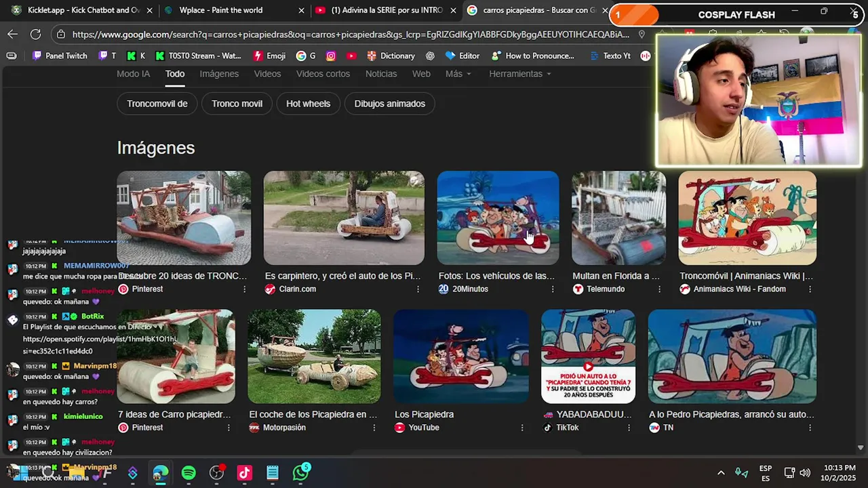Open the blue Troncomóvil photo thumbnail
Image resolution: width=868 pixels, height=488 pixels.
(x=184, y=218)
